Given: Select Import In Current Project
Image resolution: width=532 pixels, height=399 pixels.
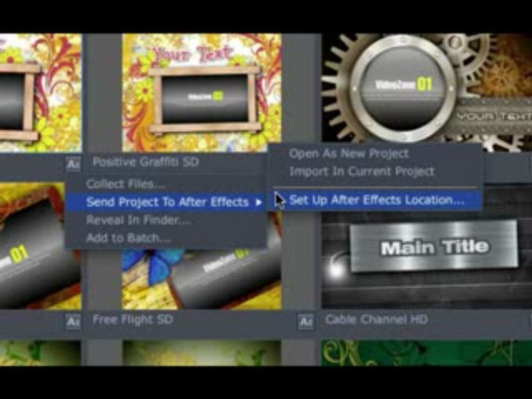Looking at the screenshot, I should [362, 172].
